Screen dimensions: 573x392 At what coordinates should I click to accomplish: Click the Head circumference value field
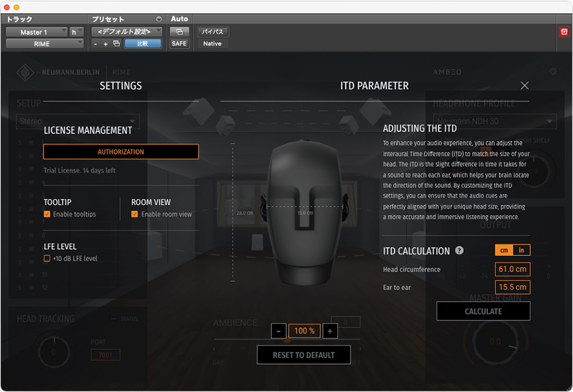click(x=512, y=269)
